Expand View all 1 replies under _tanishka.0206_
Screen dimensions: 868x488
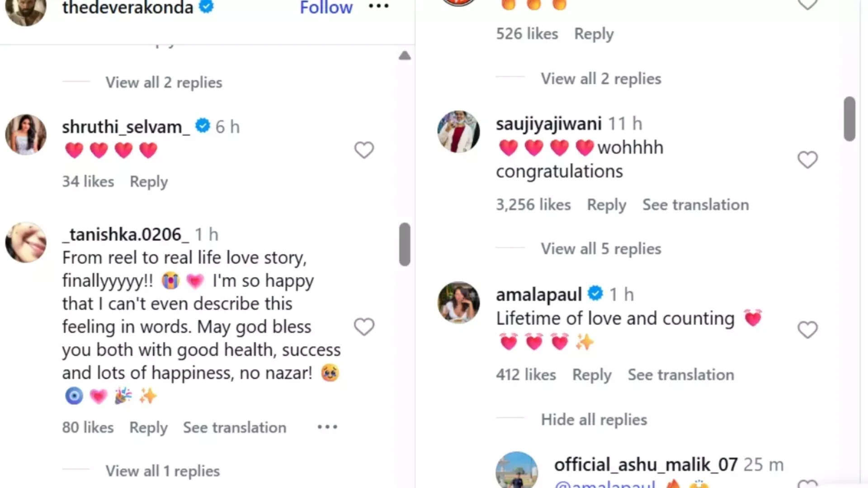163,471
